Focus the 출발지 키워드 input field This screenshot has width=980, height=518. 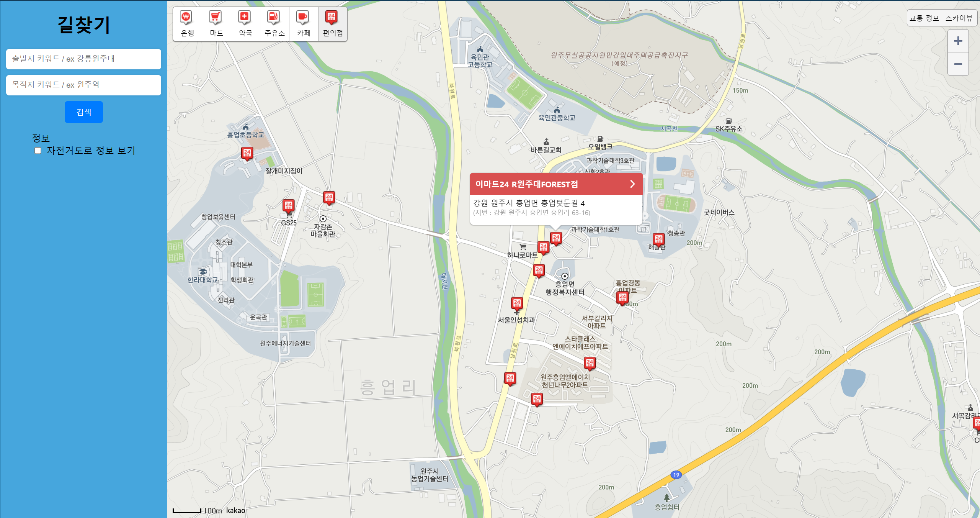83,59
